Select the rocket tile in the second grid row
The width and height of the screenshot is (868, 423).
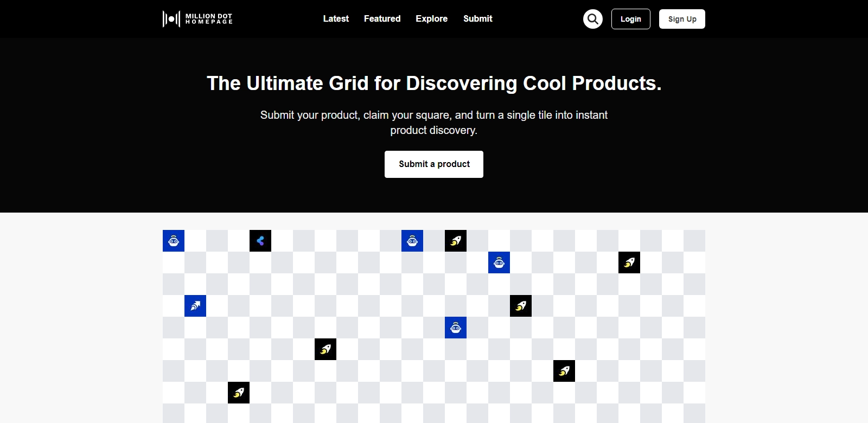coord(629,262)
